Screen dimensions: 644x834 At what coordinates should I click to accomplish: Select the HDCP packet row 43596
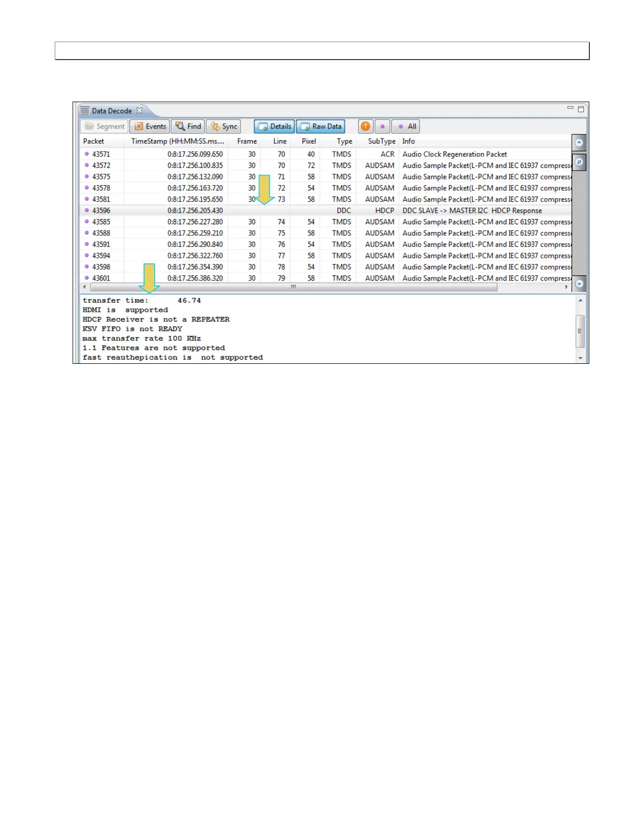[325, 211]
